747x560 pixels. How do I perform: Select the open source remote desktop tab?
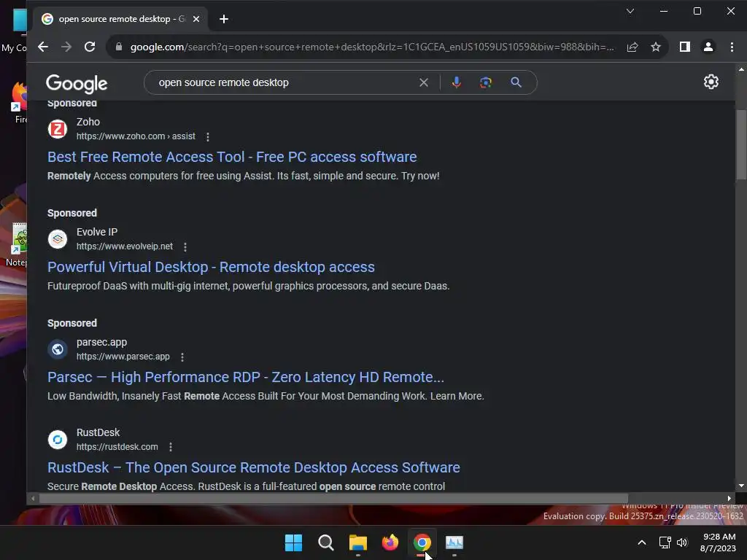120,19
